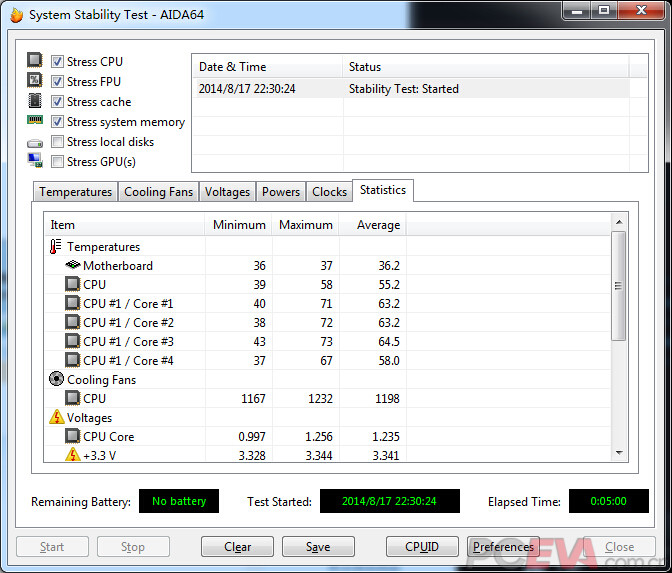Image resolution: width=672 pixels, height=573 pixels.
Task: Click the chip icon of Core #2 row
Action: click(x=72, y=322)
